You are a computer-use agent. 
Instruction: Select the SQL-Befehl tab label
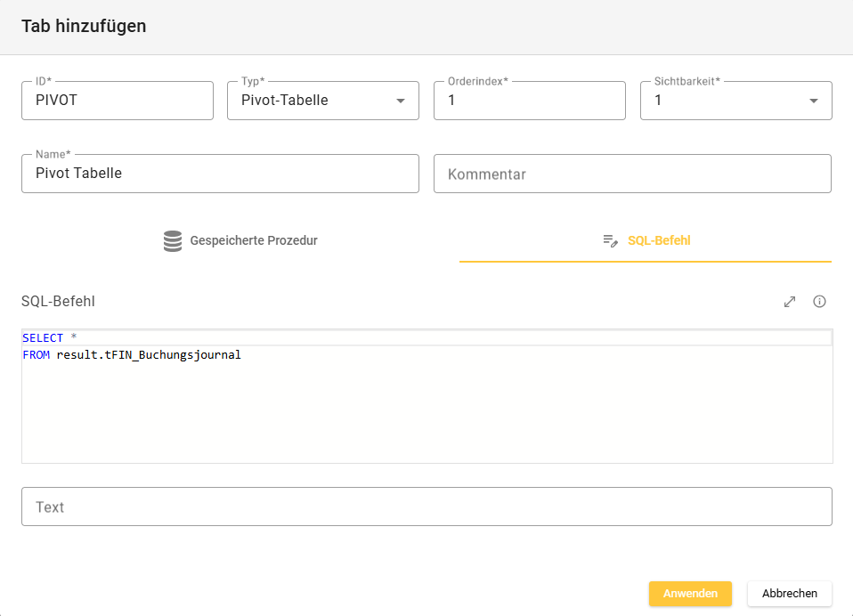(659, 240)
